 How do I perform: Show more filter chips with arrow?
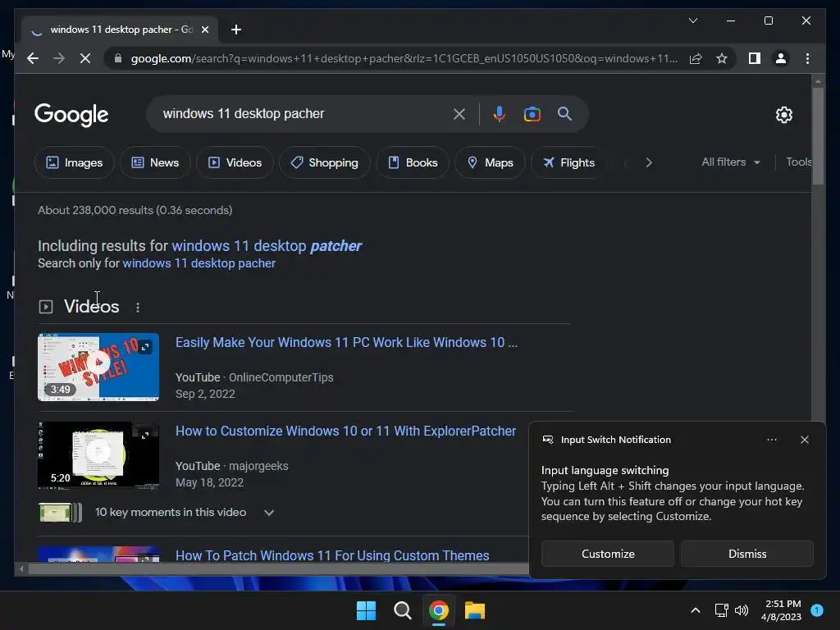pyautogui.click(x=649, y=162)
